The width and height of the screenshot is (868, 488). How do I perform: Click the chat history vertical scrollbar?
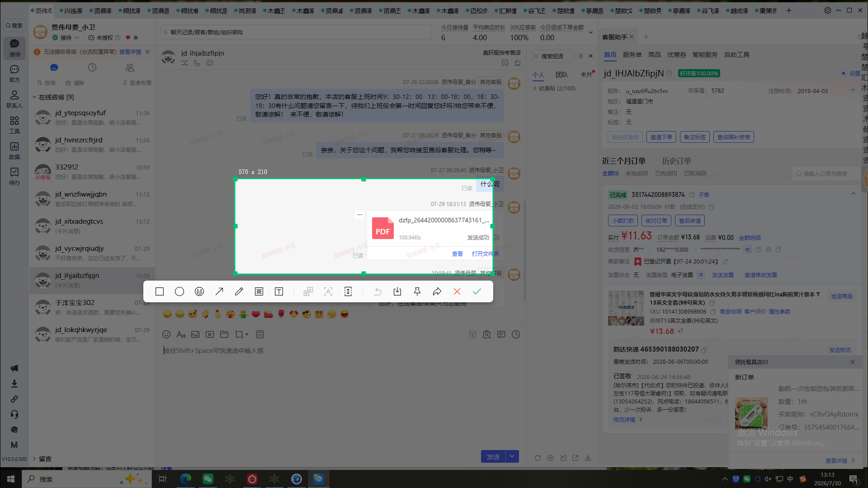click(x=524, y=251)
